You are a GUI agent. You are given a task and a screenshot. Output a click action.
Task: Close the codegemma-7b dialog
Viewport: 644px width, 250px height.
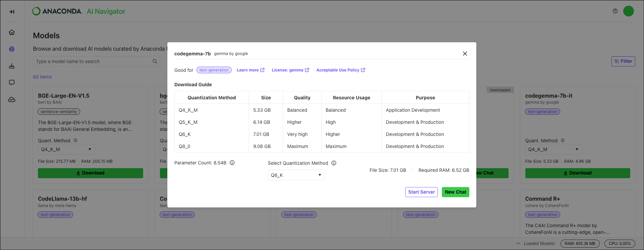pyautogui.click(x=465, y=54)
